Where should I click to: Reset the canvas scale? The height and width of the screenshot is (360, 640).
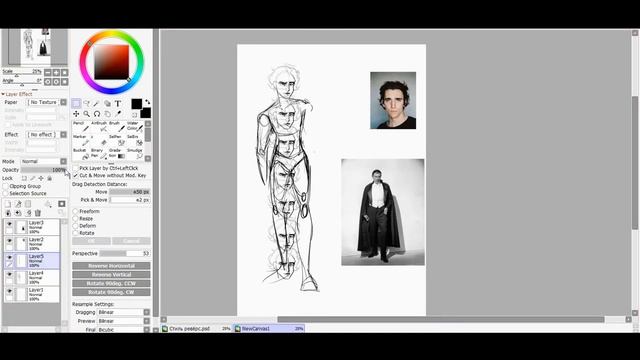[x=64, y=72]
